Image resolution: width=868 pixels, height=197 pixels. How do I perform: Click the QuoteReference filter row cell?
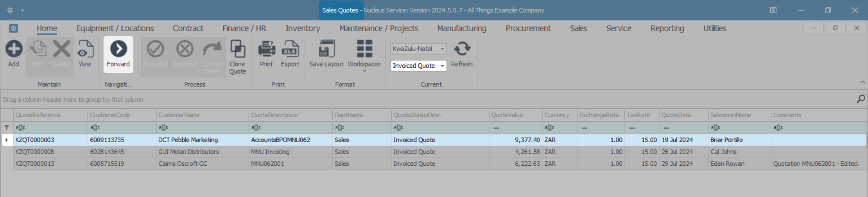[51, 128]
